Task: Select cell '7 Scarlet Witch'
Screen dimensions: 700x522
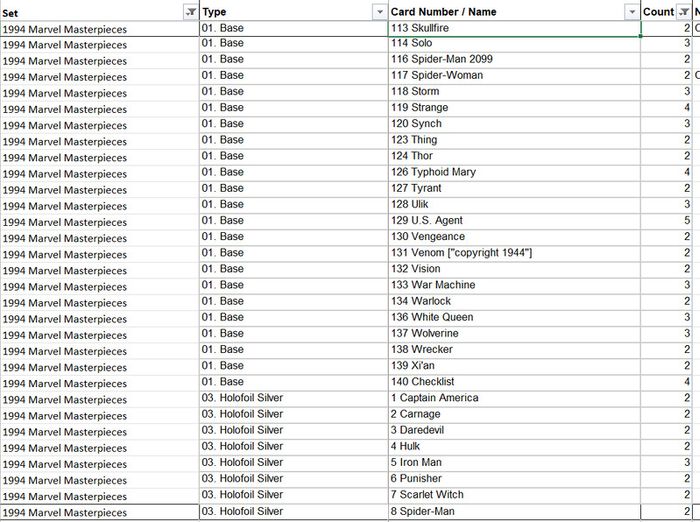Action: pos(514,494)
